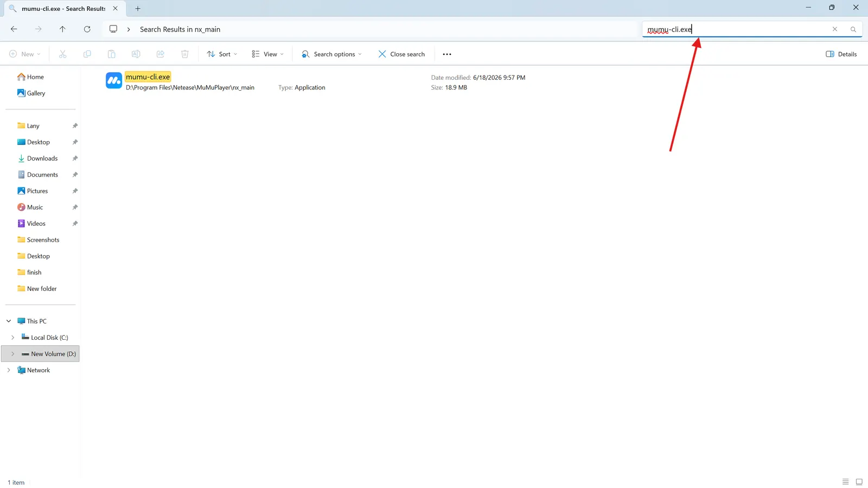Open the Downloads folder

click(x=37, y=159)
